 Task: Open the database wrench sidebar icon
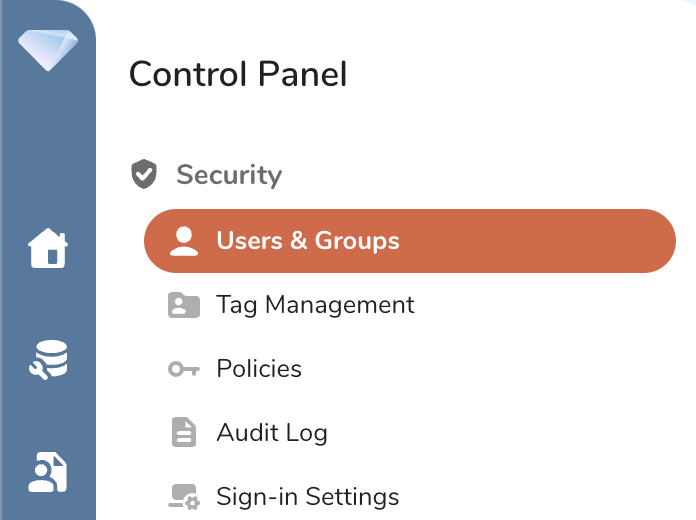pyautogui.click(x=48, y=361)
